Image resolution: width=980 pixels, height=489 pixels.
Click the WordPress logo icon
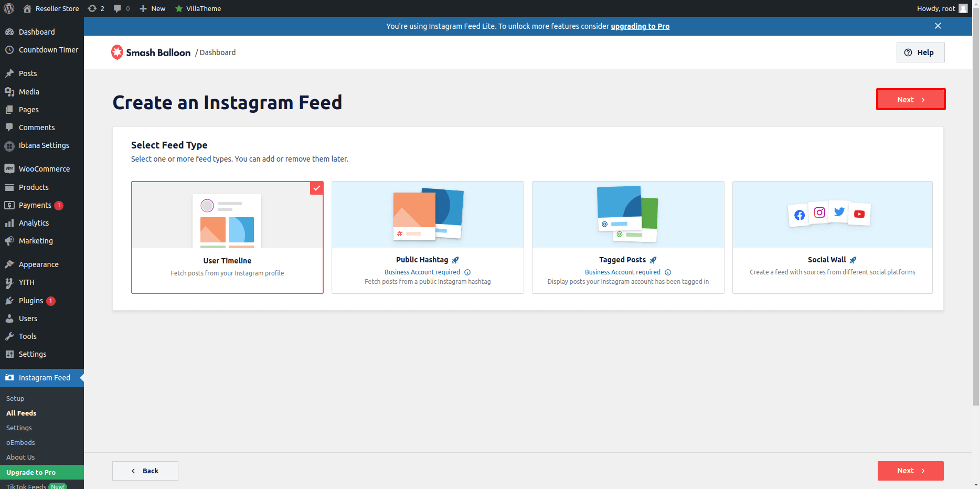[9, 8]
